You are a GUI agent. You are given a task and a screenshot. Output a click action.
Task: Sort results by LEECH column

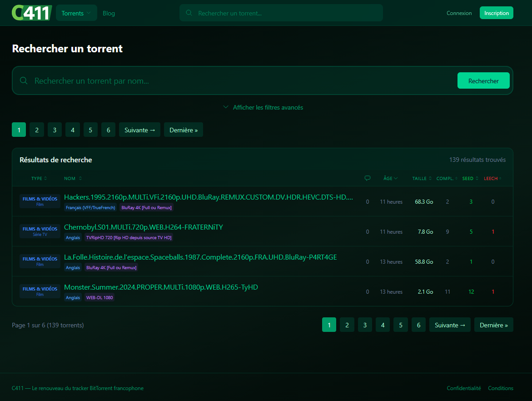[492, 178]
